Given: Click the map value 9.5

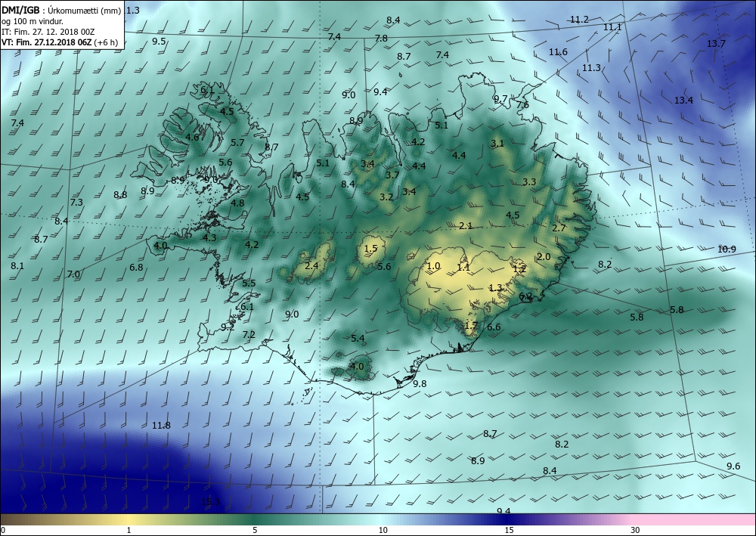Looking at the screenshot, I should [x=159, y=42].
